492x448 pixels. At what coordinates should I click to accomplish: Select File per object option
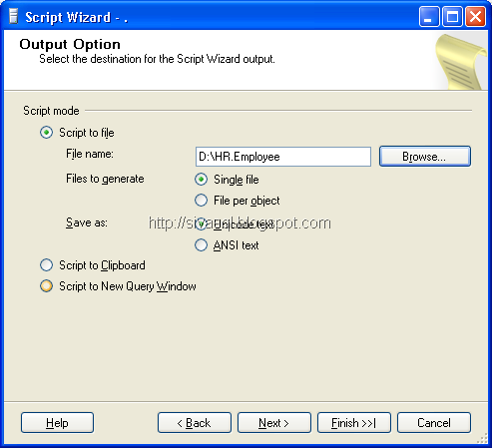click(x=237, y=201)
